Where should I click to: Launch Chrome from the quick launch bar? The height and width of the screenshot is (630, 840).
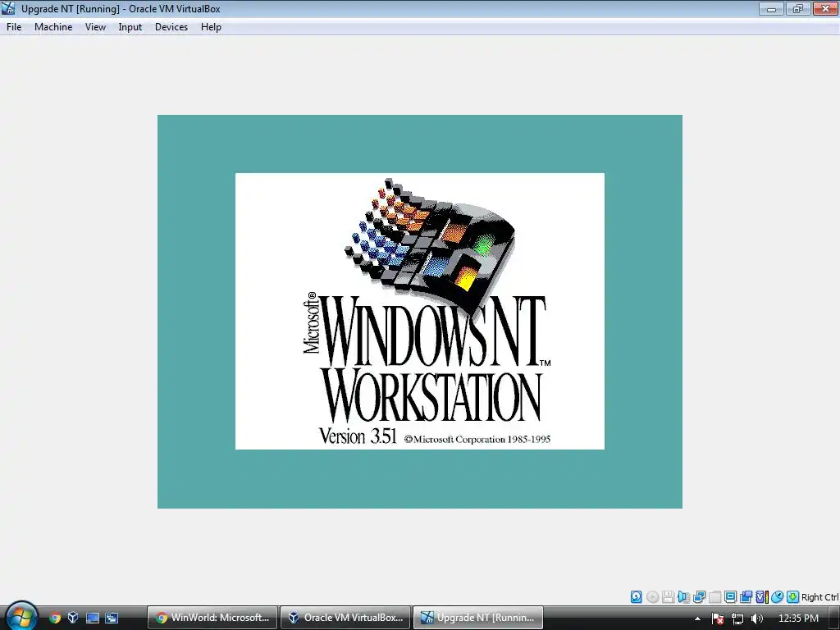55,618
